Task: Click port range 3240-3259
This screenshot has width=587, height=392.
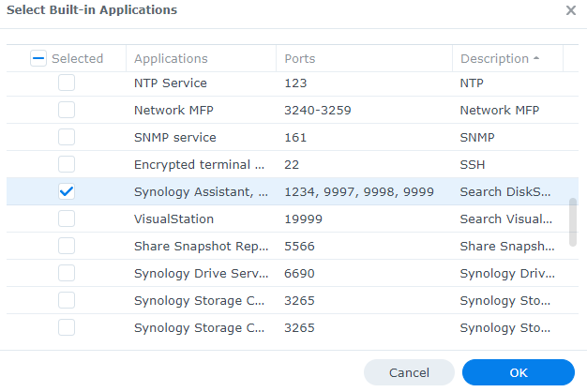Action: tap(318, 110)
